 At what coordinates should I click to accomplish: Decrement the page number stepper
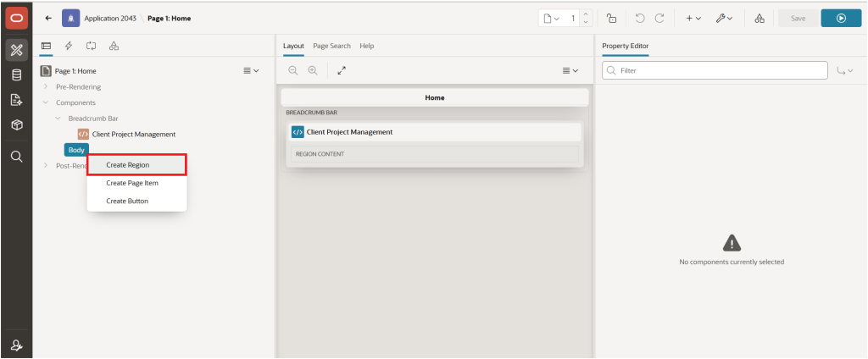coord(586,23)
